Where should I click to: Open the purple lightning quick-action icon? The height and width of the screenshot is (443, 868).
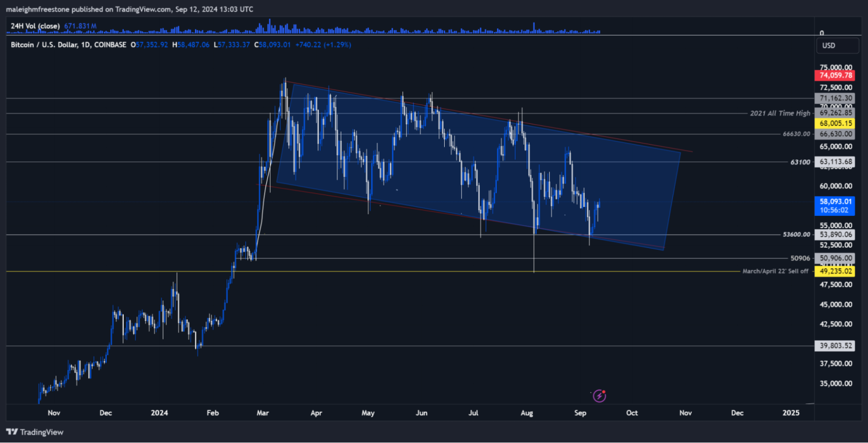(x=600, y=396)
